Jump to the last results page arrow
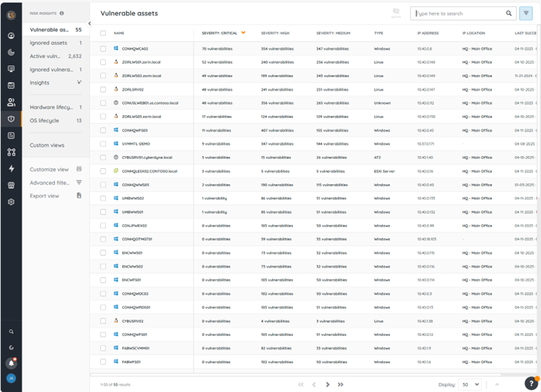541x392 pixels. coord(341,384)
